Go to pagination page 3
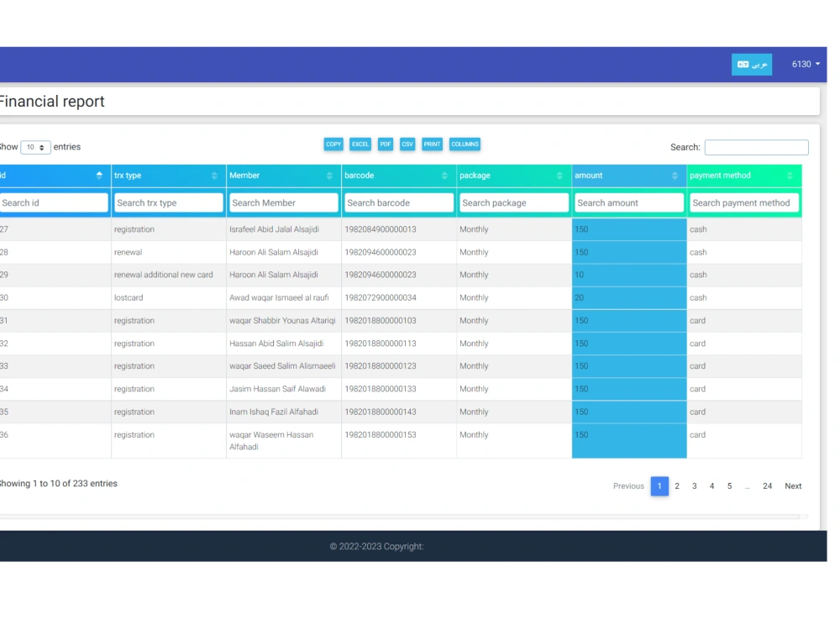840x630 pixels. click(x=695, y=486)
